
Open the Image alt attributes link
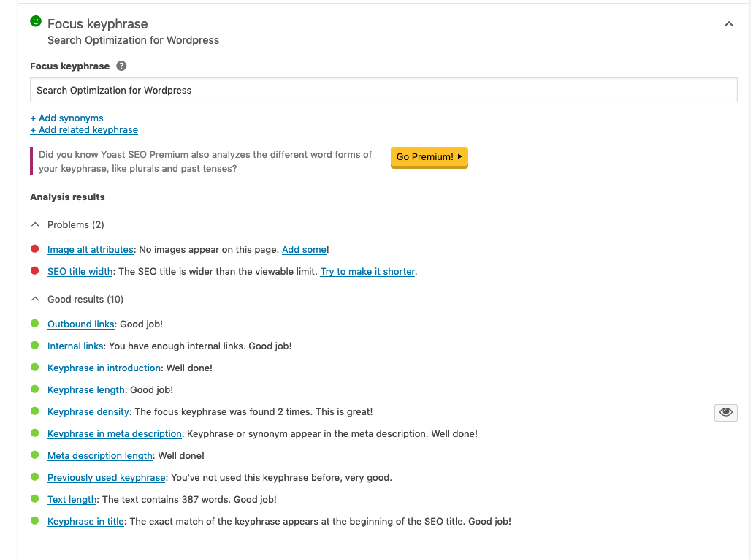pos(90,250)
